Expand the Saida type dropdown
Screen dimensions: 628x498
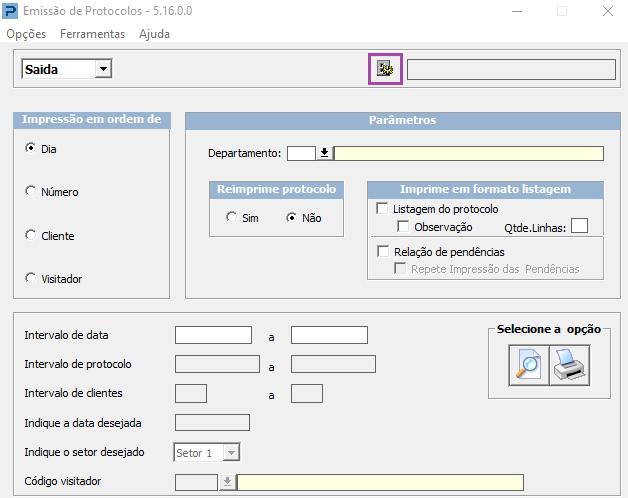coord(103,69)
